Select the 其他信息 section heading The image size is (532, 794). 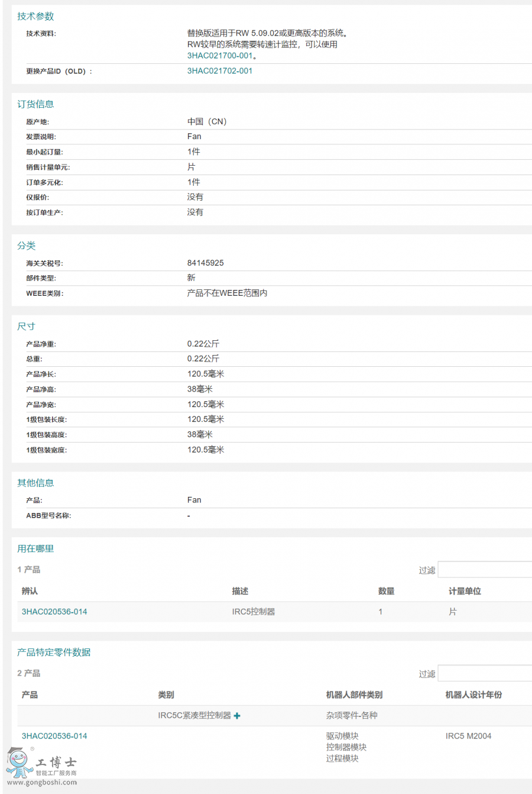pyautogui.click(x=35, y=482)
